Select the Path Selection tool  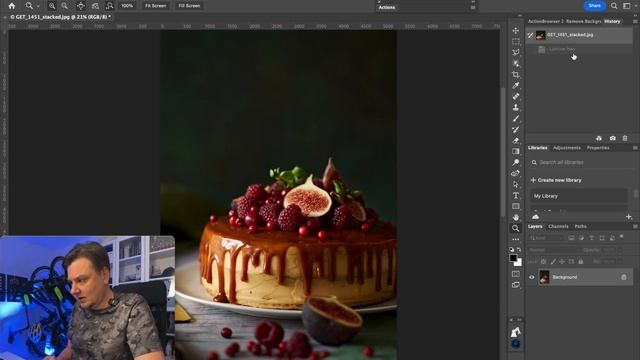516,184
